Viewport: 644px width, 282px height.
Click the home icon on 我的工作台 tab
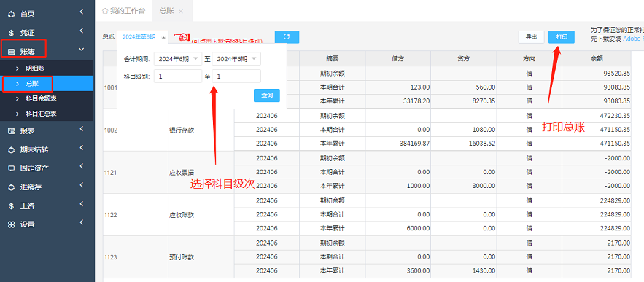(x=105, y=11)
